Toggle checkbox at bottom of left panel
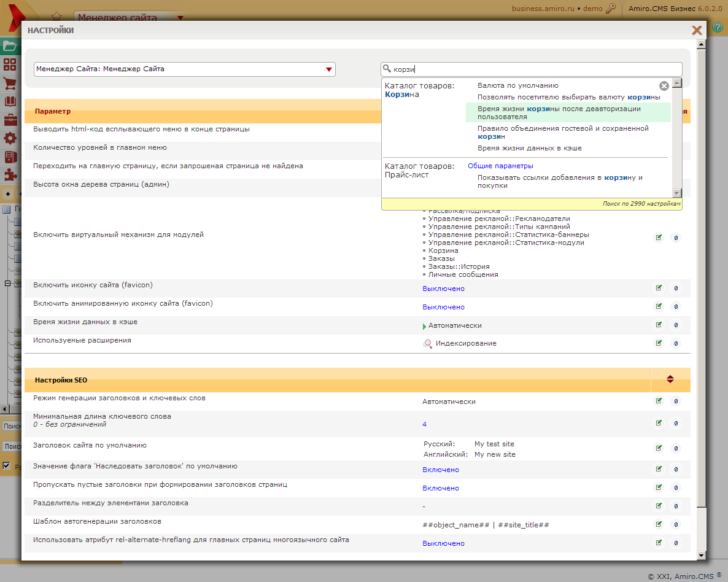 [x=7, y=466]
